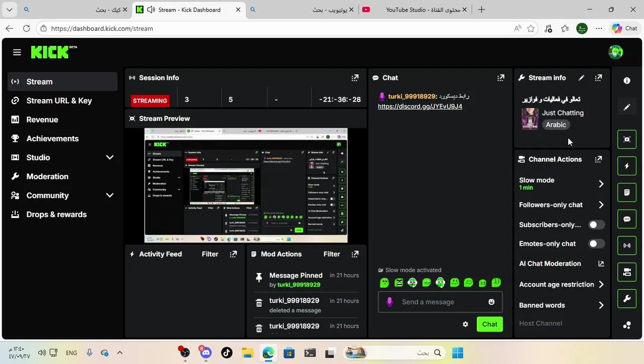
Task: Open Banned words settings
Action: (562, 305)
